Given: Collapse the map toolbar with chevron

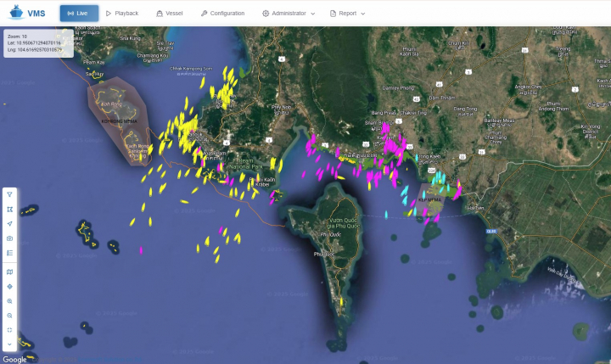Looking at the screenshot, I should (9, 344).
